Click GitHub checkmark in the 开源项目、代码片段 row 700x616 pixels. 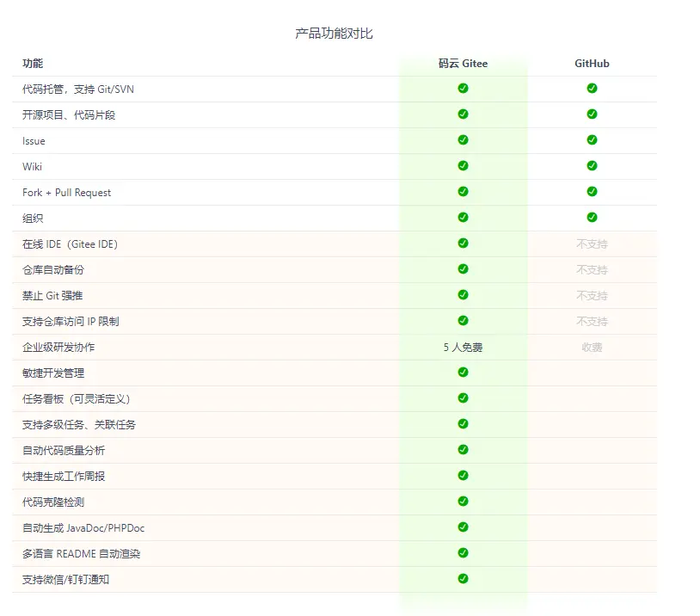point(592,114)
